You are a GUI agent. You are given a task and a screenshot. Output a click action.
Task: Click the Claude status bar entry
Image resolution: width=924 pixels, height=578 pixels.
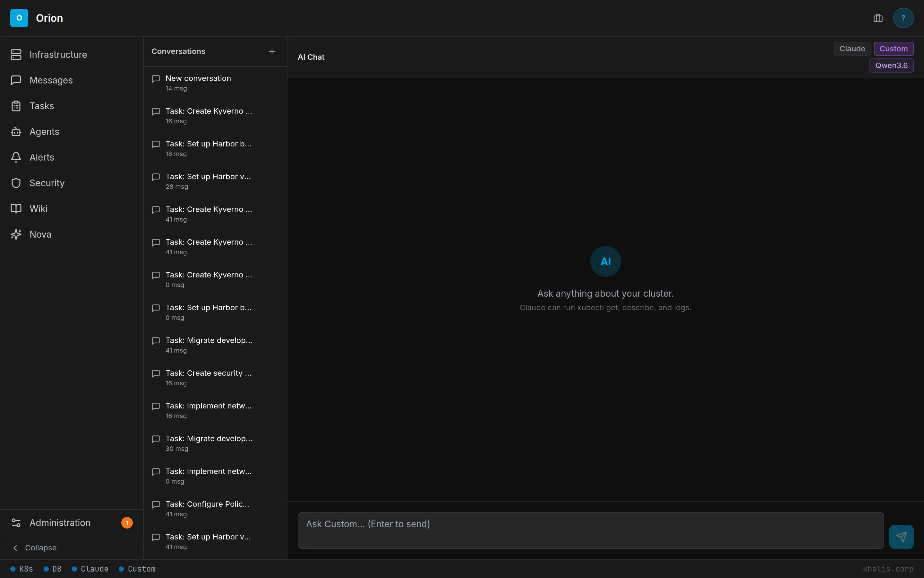click(x=90, y=569)
